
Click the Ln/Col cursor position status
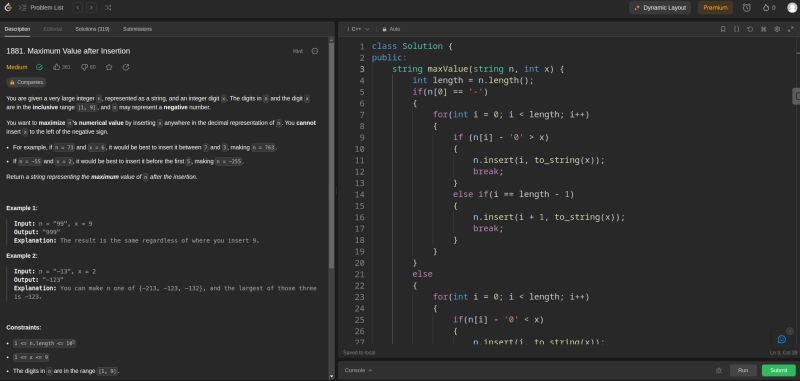(x=783, y=352)
